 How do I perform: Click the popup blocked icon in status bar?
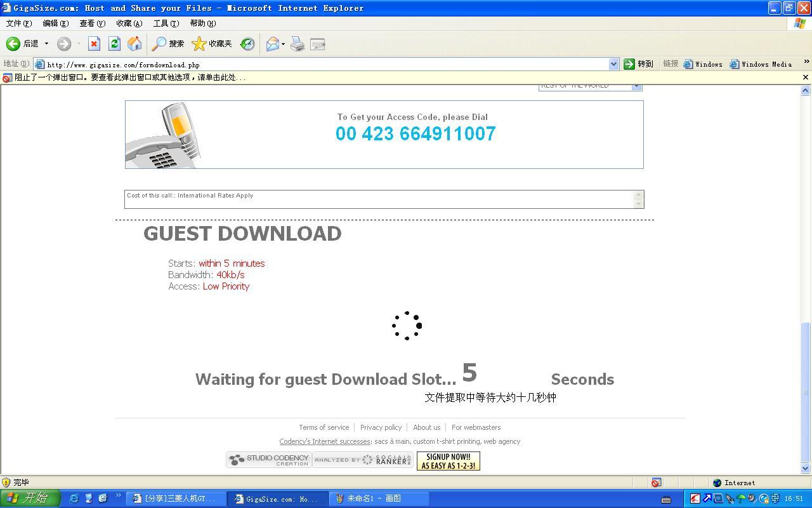click(656, 483)
